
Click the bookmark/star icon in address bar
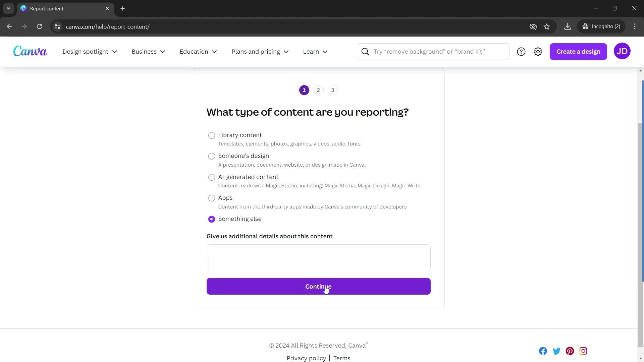click(547, 26)
